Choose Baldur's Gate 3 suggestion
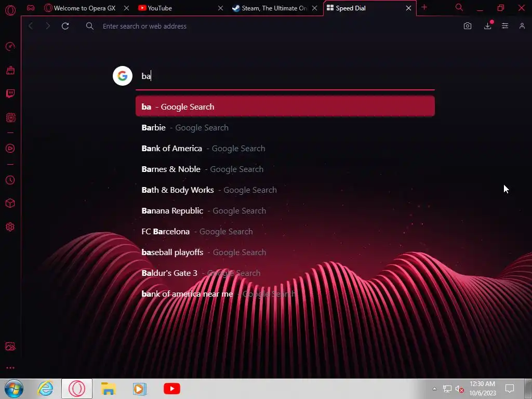Viewport: 532px width, 399px height. pyautogui.click(x=285, y=273)
